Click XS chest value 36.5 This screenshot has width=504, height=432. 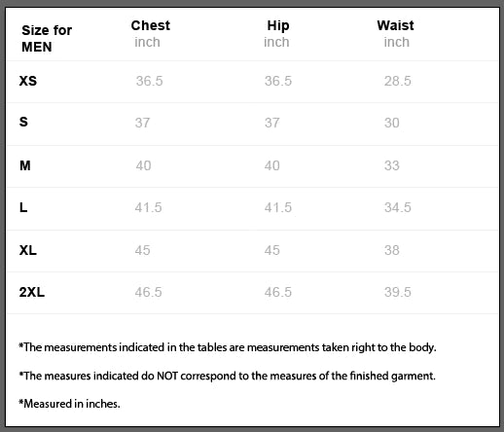pos(149,81)
